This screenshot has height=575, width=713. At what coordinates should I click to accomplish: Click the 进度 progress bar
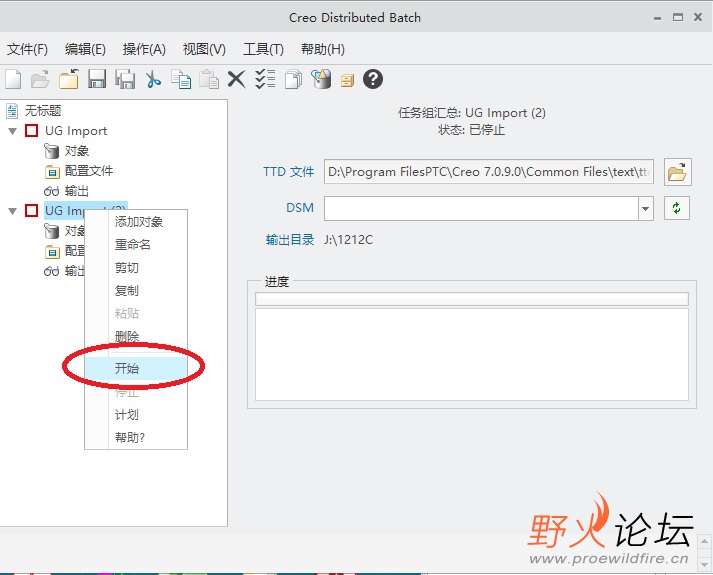click(472, 299)
